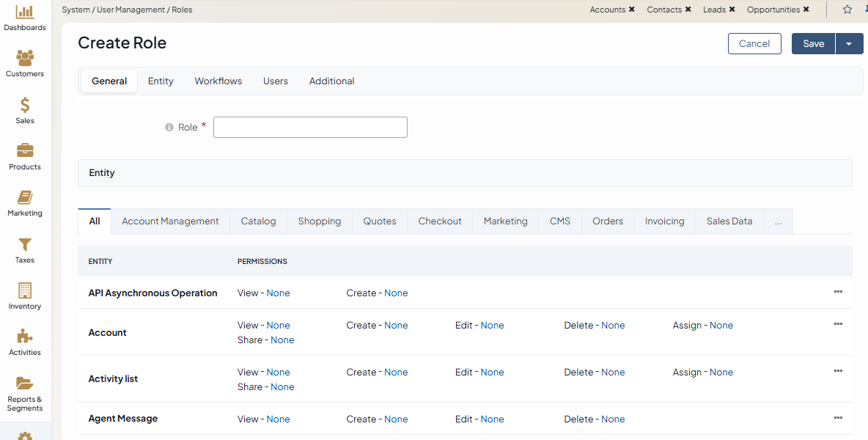The image size is (868, 440).
Task: Switch to the Workflows tab
Action: pyautogui.click(x=218, y=81)
